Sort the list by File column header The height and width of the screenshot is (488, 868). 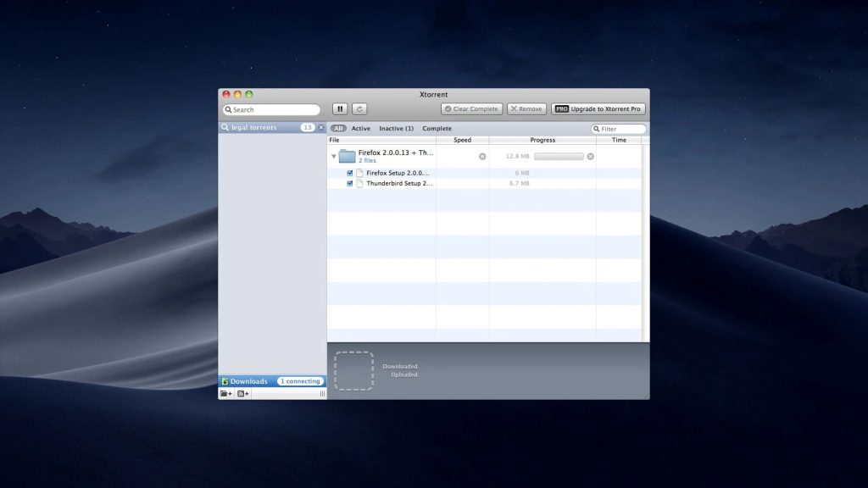coord(381,140)
